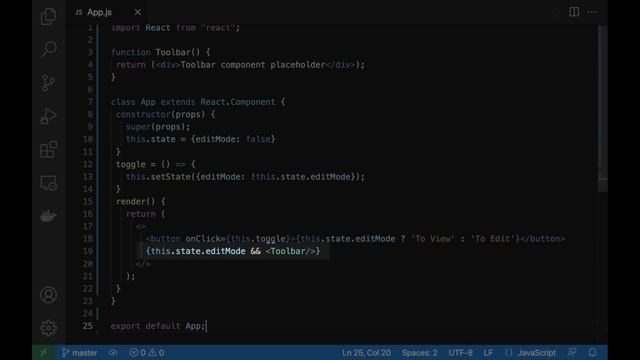Click the 'toggle = () => {' line
Screen dimensions: 640x360
pyautogui.click(x=156, y=164)
